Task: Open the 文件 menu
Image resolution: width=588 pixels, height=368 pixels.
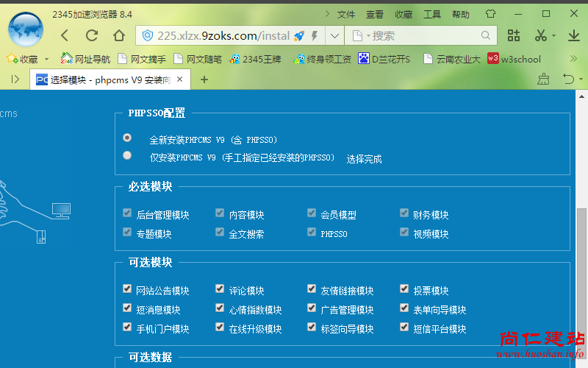Action: 346,14
